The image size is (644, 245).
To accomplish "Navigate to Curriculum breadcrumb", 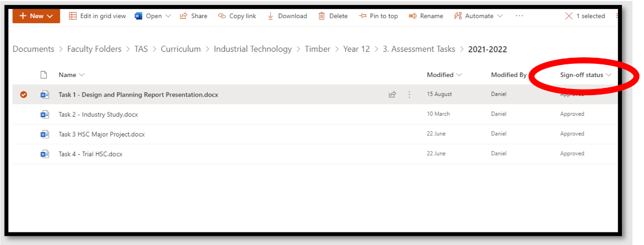I will click(181, 49).
